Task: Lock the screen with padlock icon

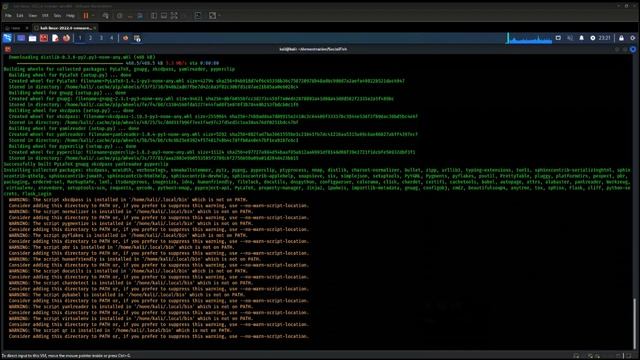Action: pyautogui.click(x=621, y=38)
